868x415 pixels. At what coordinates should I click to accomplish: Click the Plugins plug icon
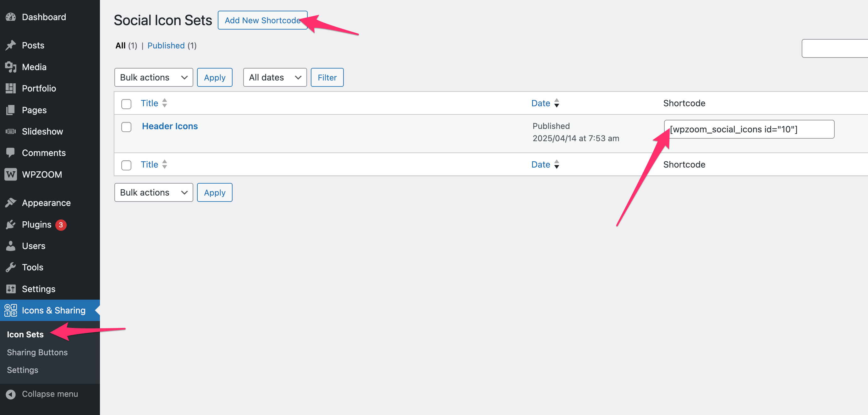tap(11, 224)
